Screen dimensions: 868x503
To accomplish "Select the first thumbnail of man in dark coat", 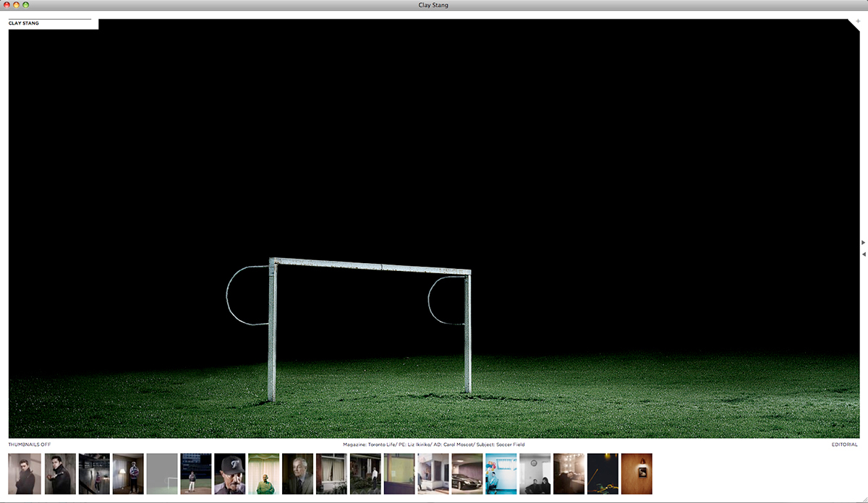I will (24, 474).
